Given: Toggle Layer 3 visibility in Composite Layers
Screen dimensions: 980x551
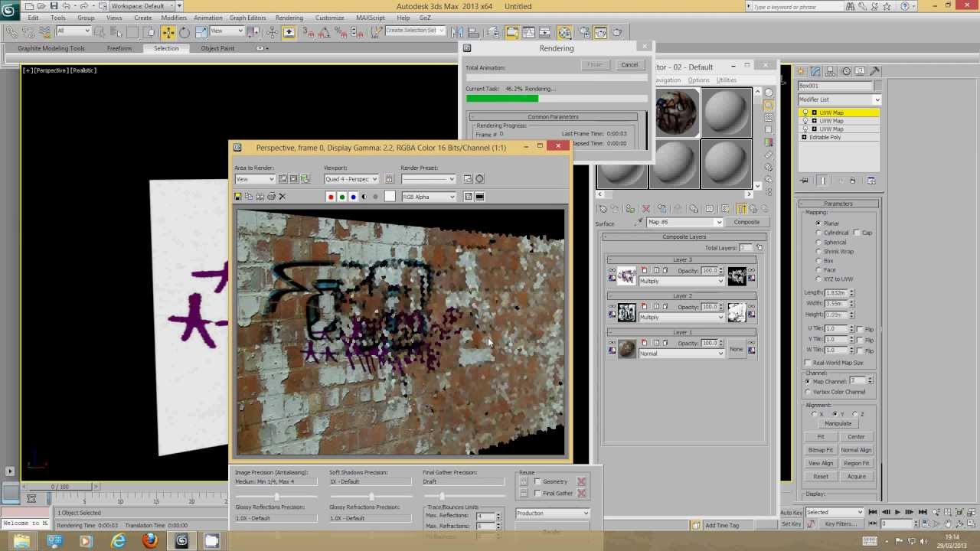Looking at the screenshot, I should pos(612,271).
